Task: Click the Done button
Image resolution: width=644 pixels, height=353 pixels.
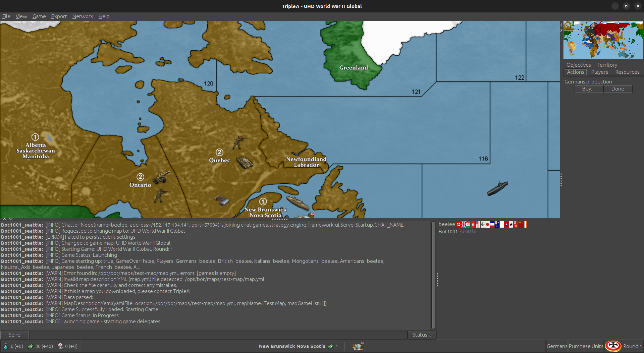Action: click(x=618, y=89)
